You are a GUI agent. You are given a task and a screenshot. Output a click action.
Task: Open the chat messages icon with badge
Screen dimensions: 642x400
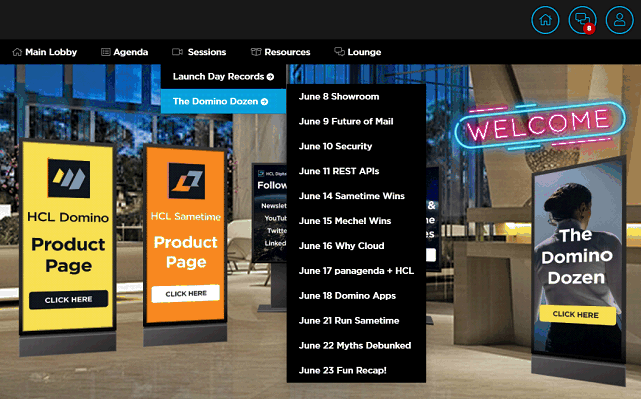(582, 20)
